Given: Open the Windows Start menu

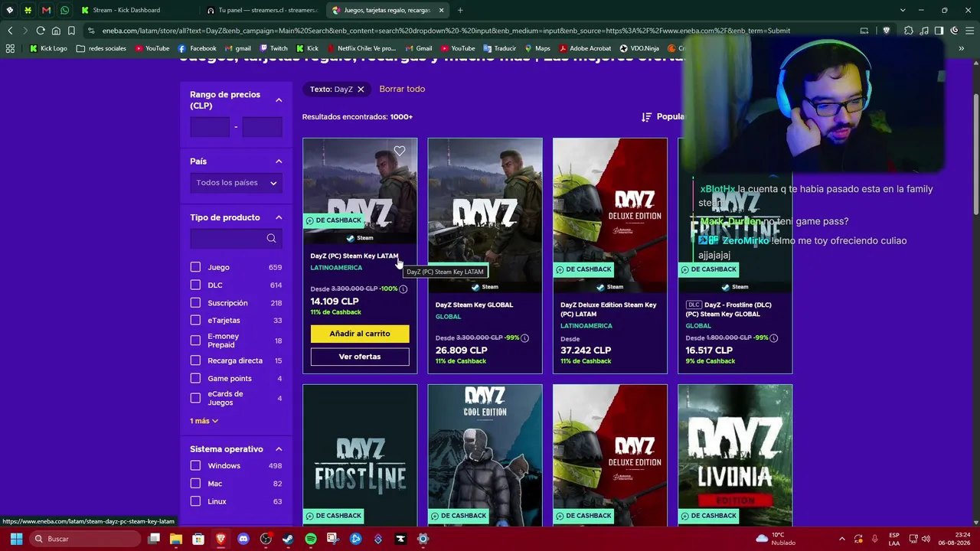Looking at the screenshot, I should (x=16, y=539).
